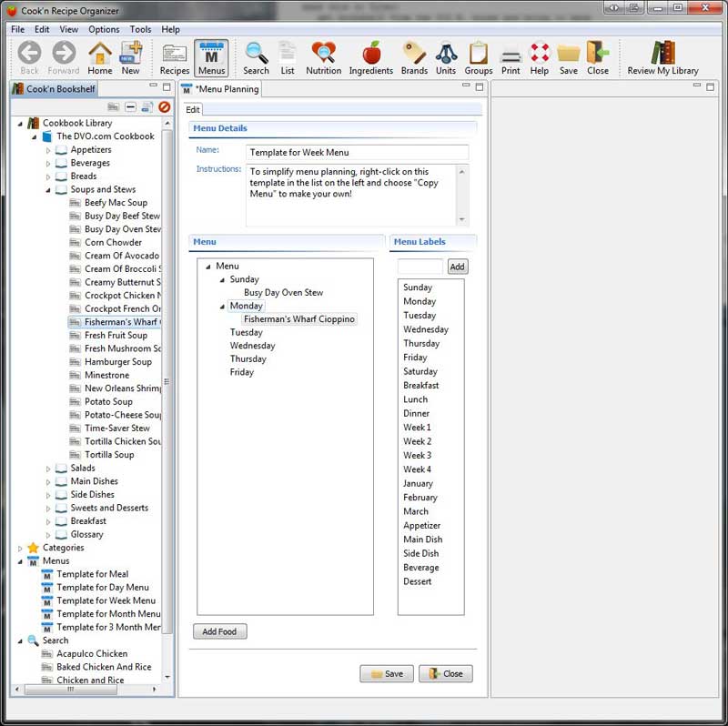Expand the Main Dishes chapter
Viewport: 728px width, 726px height.
point(48,482)
